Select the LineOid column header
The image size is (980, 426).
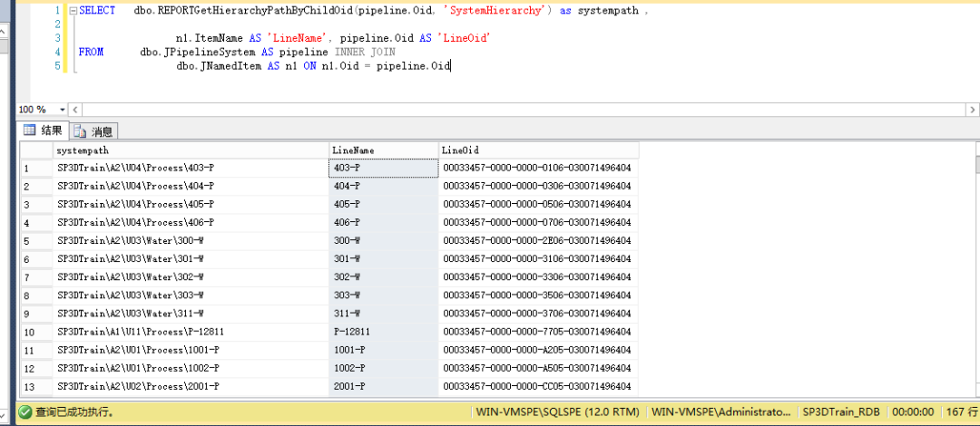[539, 150]
